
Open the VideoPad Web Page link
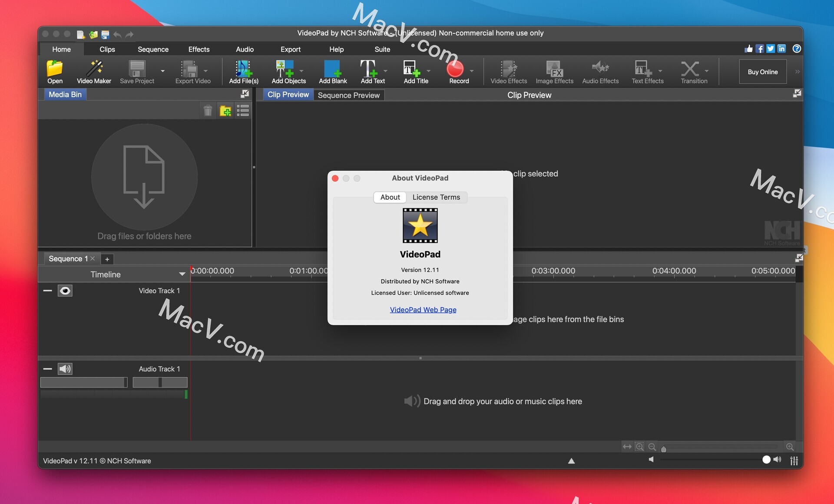(423, 310)
